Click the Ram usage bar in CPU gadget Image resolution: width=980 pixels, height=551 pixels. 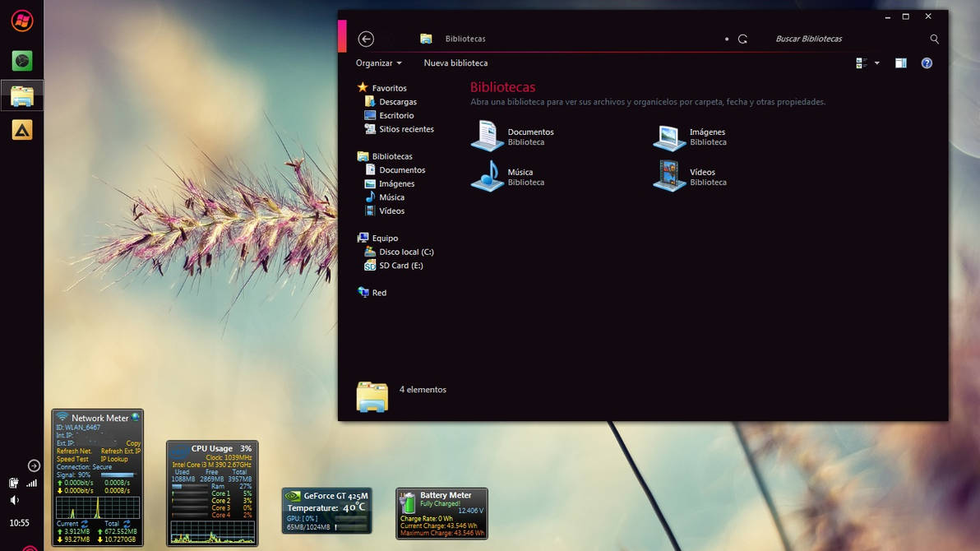tap(189, 486)
